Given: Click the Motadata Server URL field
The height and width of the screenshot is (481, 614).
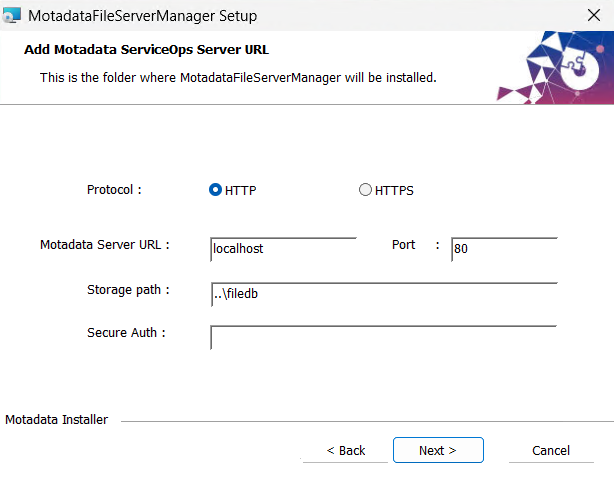Looking at the screenshot, I should click(284, 249).
